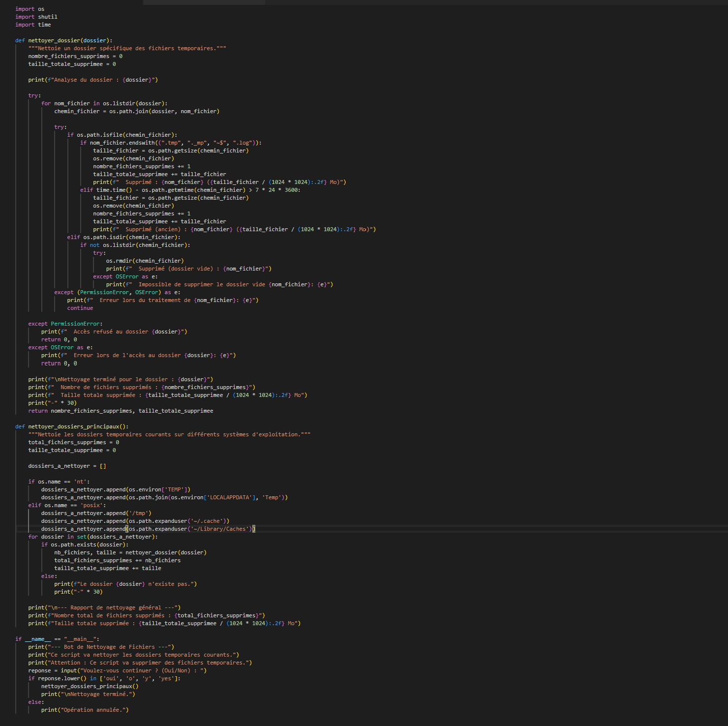Select the os.remove(chemin_fichier) line
728x726 pixels.
tap(133, 158)
